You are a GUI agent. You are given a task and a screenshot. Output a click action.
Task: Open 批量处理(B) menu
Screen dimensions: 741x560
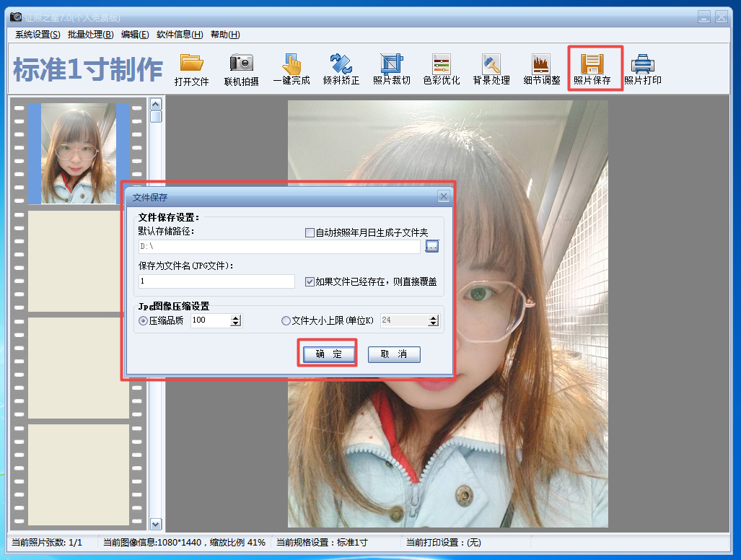tap(91, 35)
